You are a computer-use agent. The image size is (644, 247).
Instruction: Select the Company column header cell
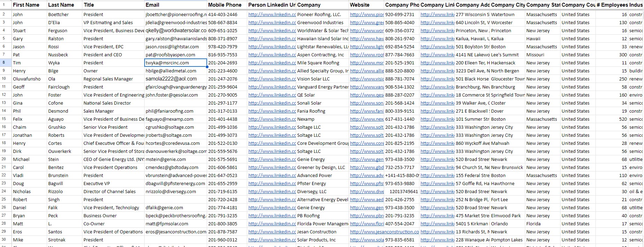click(322, 5)
